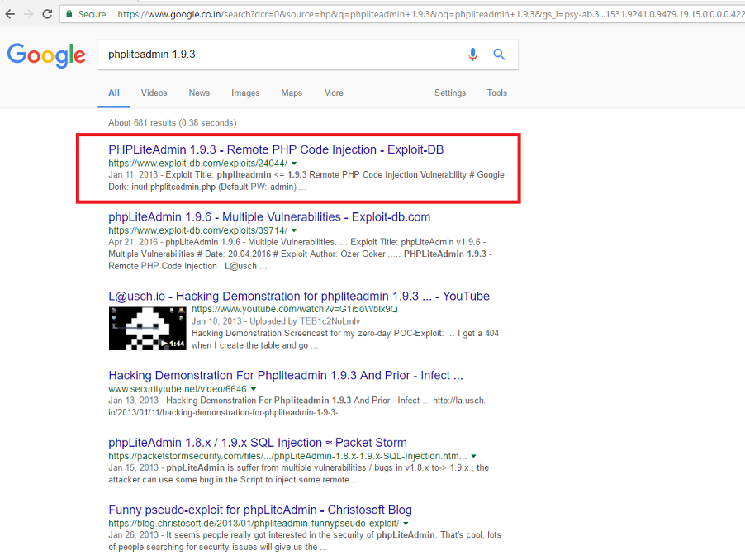This screenshot has height=560, width=745.
Task: Expand dropdown arrow beside exploit-db.com/exploits/39714 URL
Action: [x=294, y=230]
